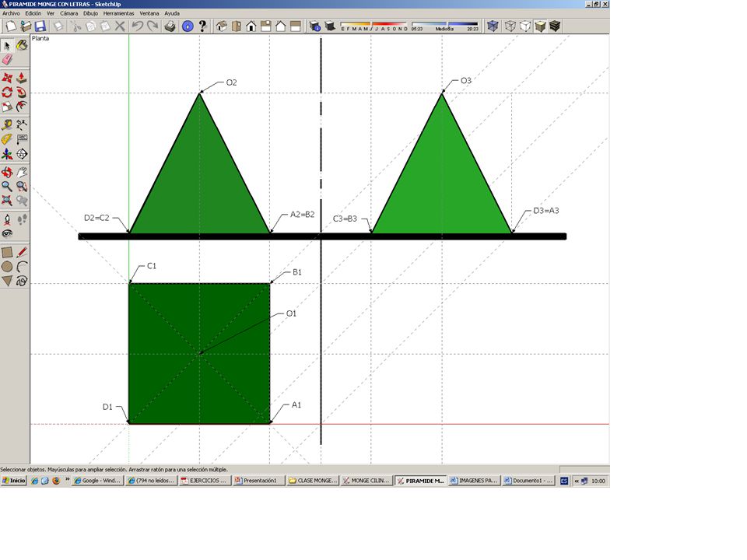Image resolution: width=747 pixels, height=560 pixels.
Task: Click the Print icon
Action: (x=170, y=26)
